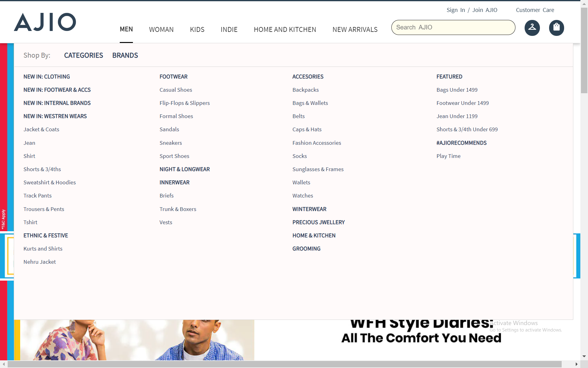The image size is (588, 368).
Task: Click the user account icon
Action: tap(532, 28)
